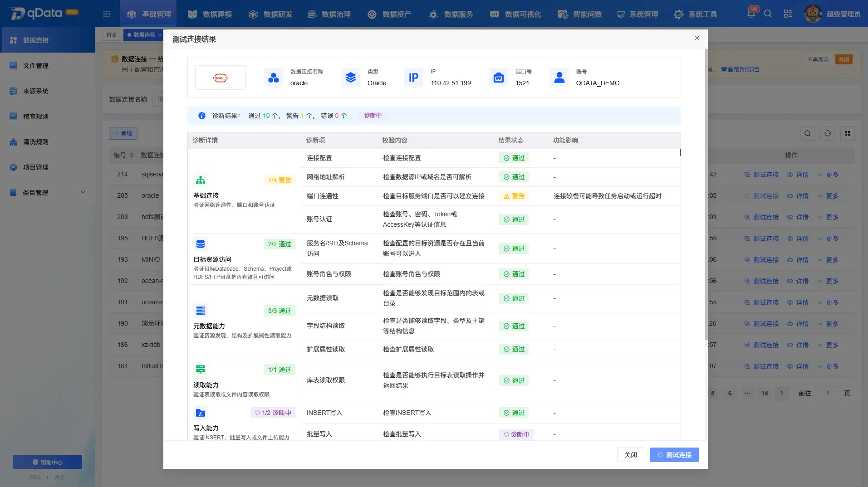Expand 更多 for the row ending :59
868x487 pixels.
tap(828, 239)
